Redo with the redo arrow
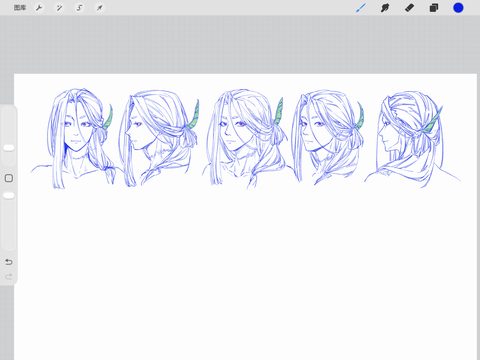The width and height of the screenshot is (480, 360). [9, 276]
